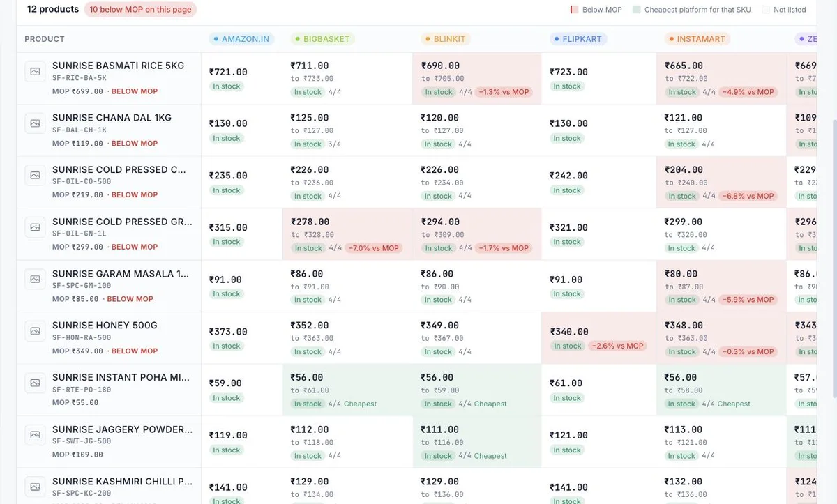Click image icon for Sunrise Basmati Rice 5KG
Image resolution: width=837 pixels, height=504 pixels.
coord(35,71)
